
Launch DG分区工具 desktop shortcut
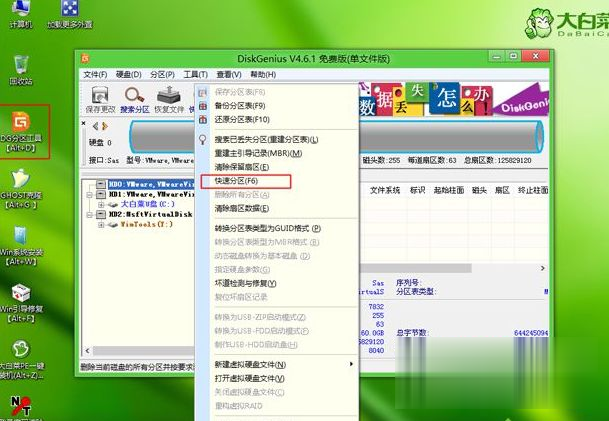coord(21,131)
